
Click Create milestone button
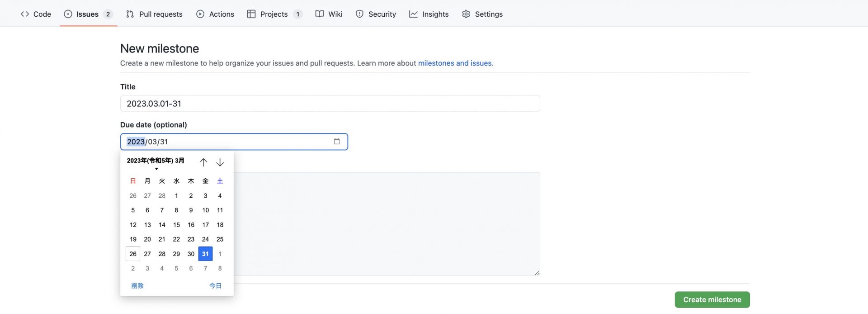712,300
